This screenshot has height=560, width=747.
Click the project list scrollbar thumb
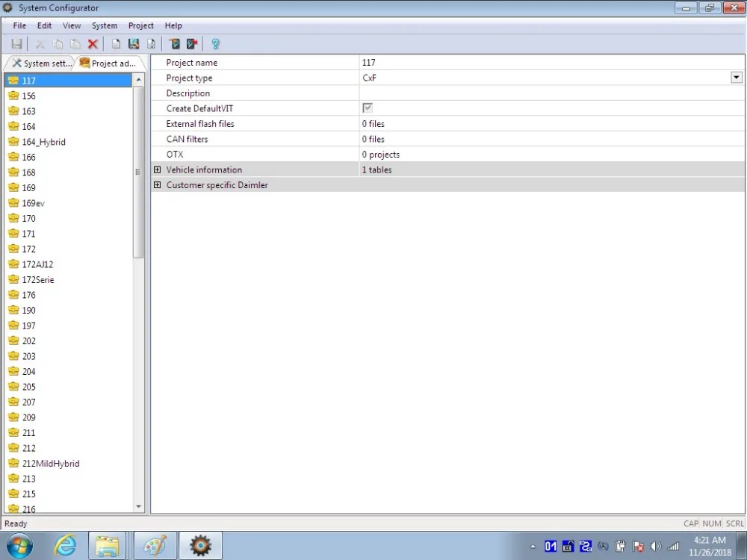(x=139, y=172)
